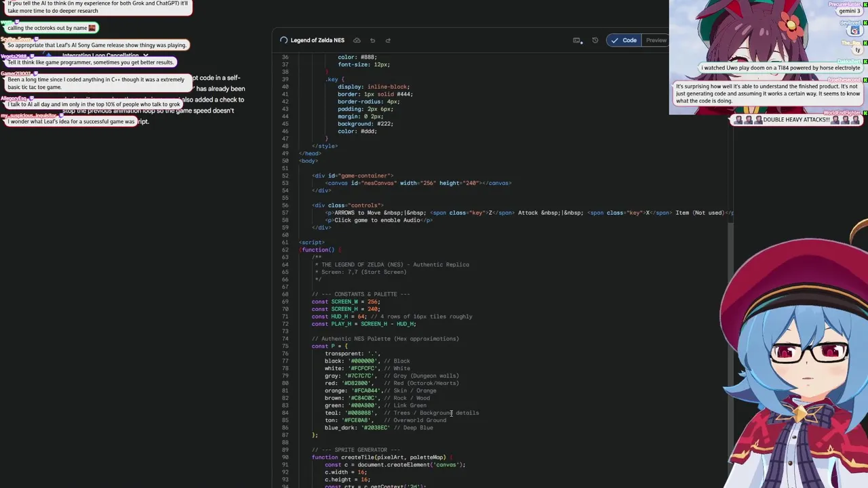Click the 'div class=controls' line
Screen dimensions: 868x488
347,205
